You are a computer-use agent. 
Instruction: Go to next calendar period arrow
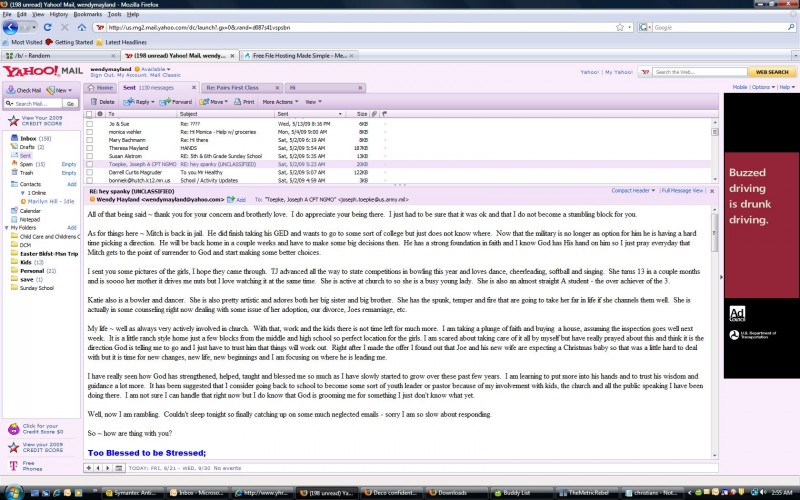coord(108,468)
